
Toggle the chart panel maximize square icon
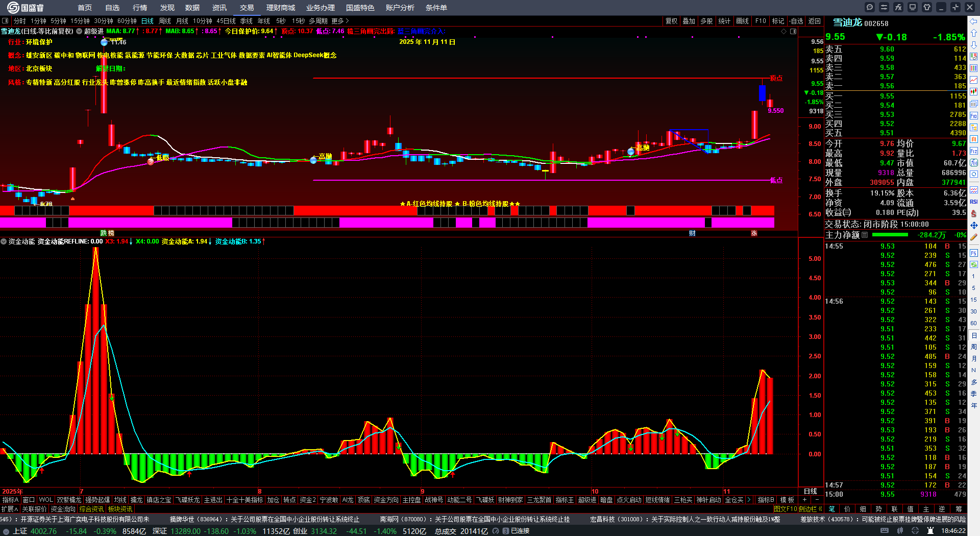pyautogui.click(x=793, y=31)
